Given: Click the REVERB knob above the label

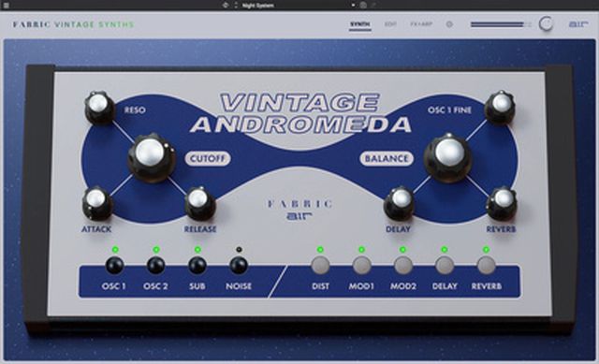Looking at the screenshot, I should 502,202.
